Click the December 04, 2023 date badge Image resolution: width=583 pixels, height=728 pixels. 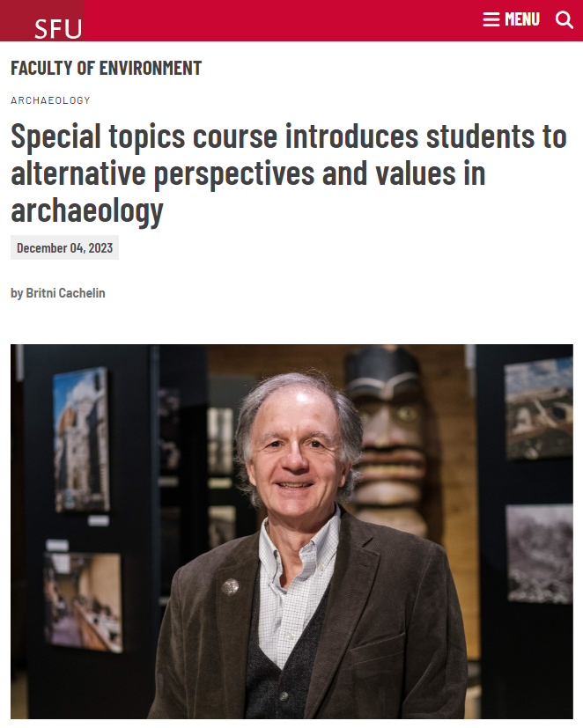[63, 247]
